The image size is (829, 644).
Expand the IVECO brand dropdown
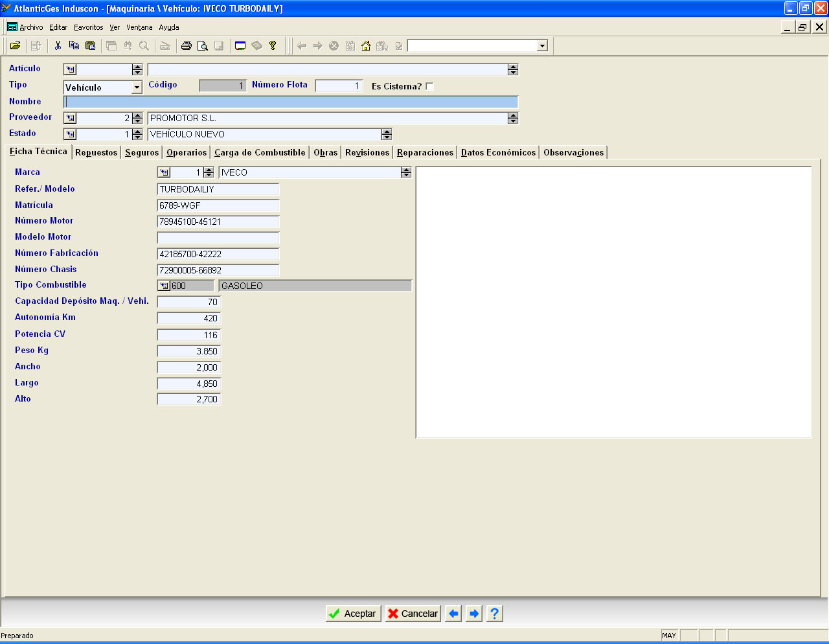[x=406, y=172]
